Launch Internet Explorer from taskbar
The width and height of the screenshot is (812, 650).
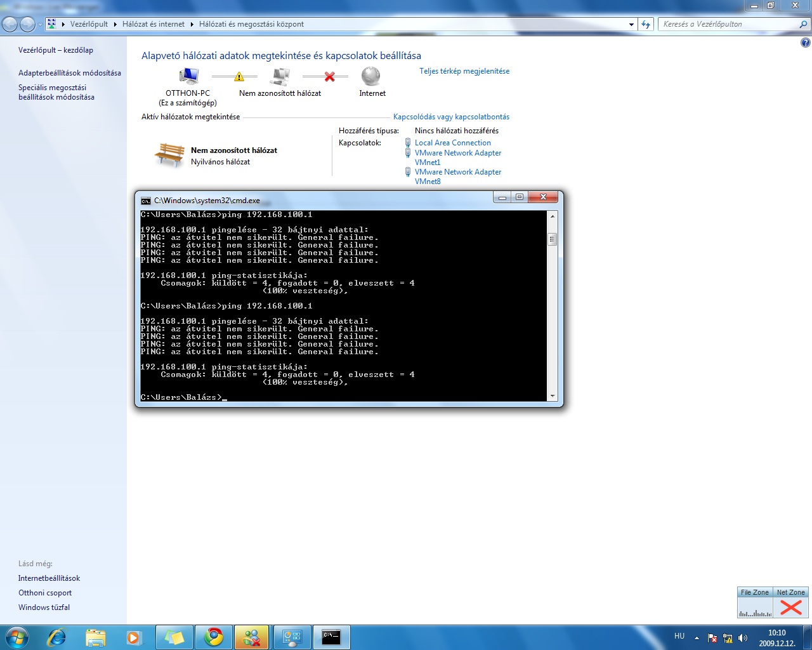tap(57, 637)
